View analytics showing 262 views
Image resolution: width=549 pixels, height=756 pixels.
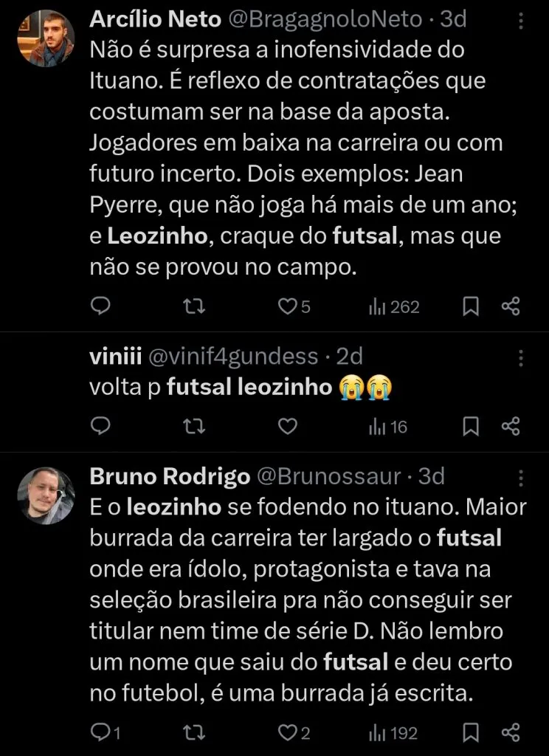coord(393,306)
